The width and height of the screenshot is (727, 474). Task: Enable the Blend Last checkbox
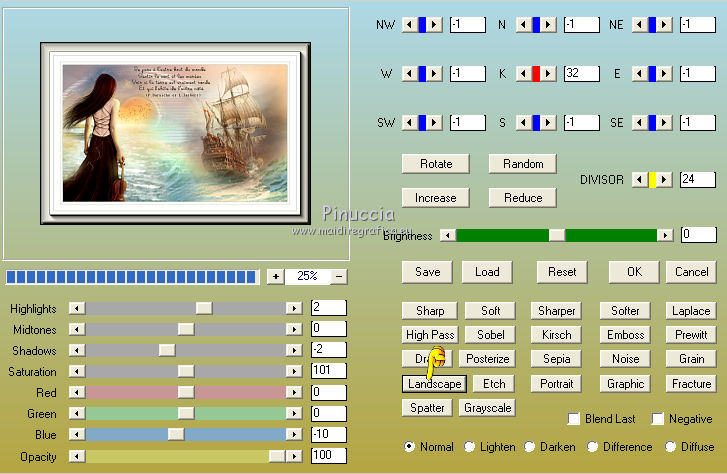click(574, 419)
